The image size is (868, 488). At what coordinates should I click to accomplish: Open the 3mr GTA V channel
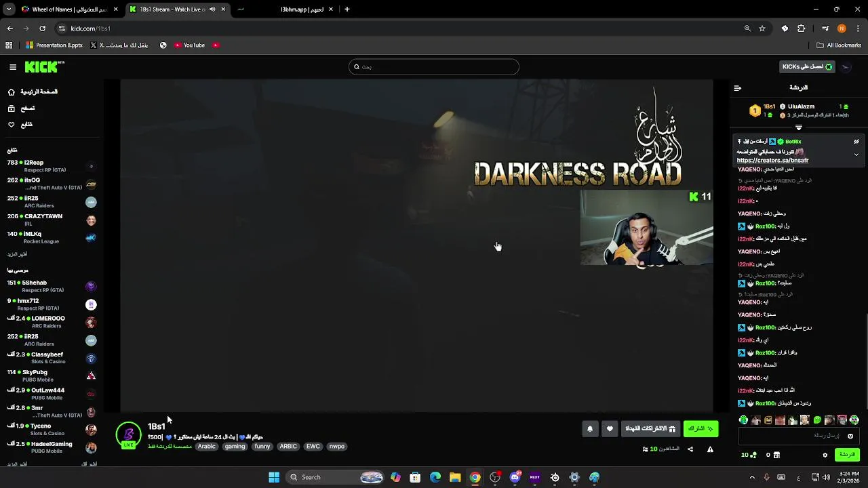click(51, 411)
